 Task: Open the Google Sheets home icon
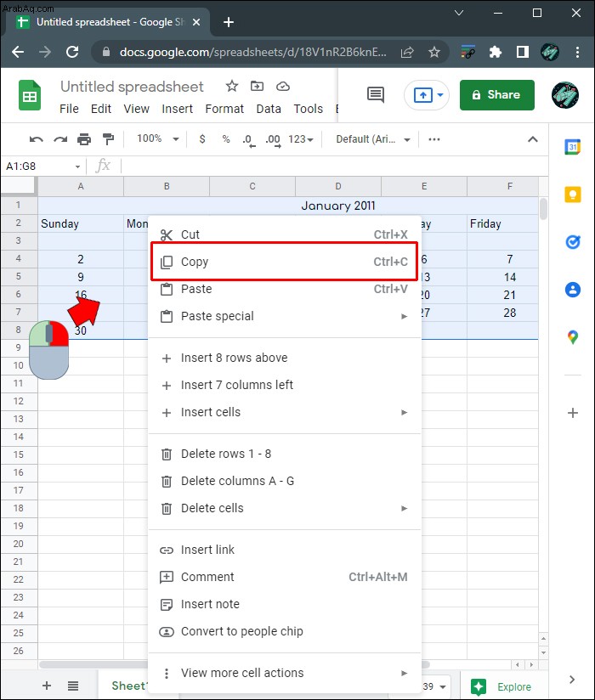click(x=30, y=95)
